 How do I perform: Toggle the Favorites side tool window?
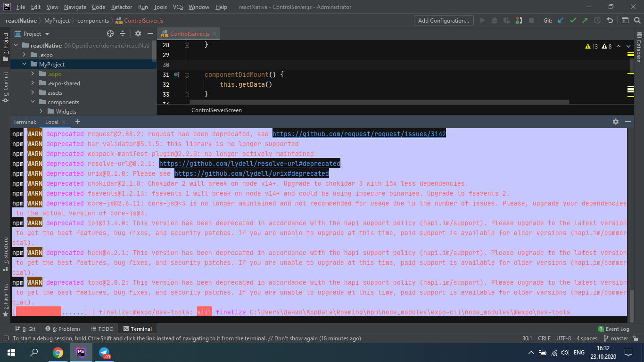[5, 300]
